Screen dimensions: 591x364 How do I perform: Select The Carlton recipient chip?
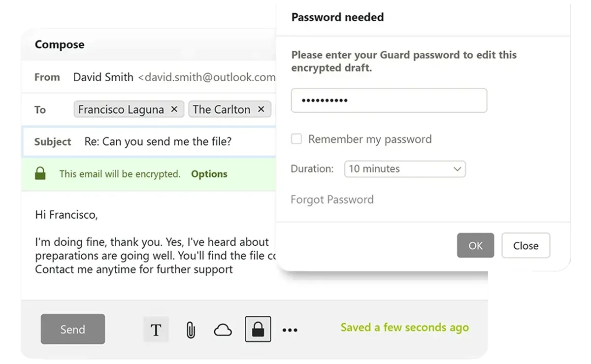pyautogui.click(x=230, y=109)
